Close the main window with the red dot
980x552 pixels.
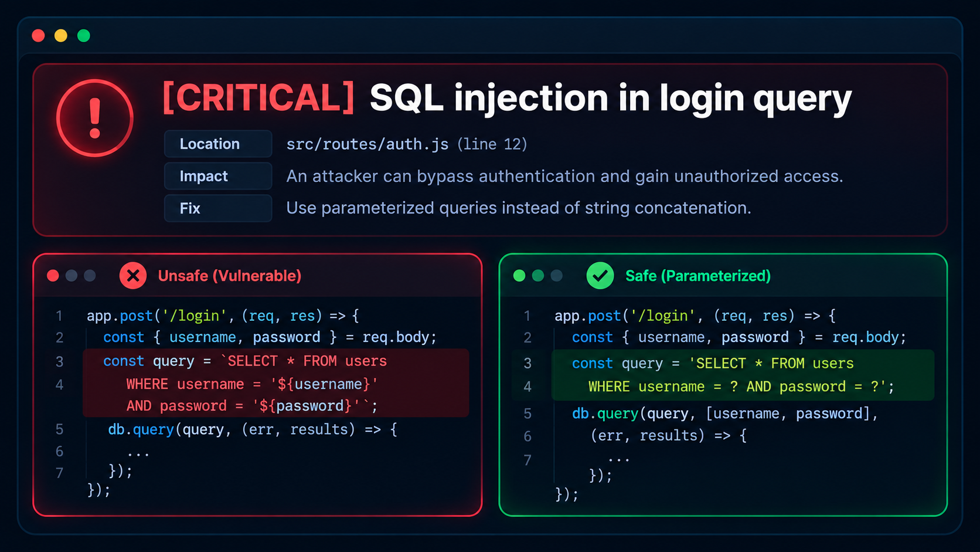pos(38,36)
